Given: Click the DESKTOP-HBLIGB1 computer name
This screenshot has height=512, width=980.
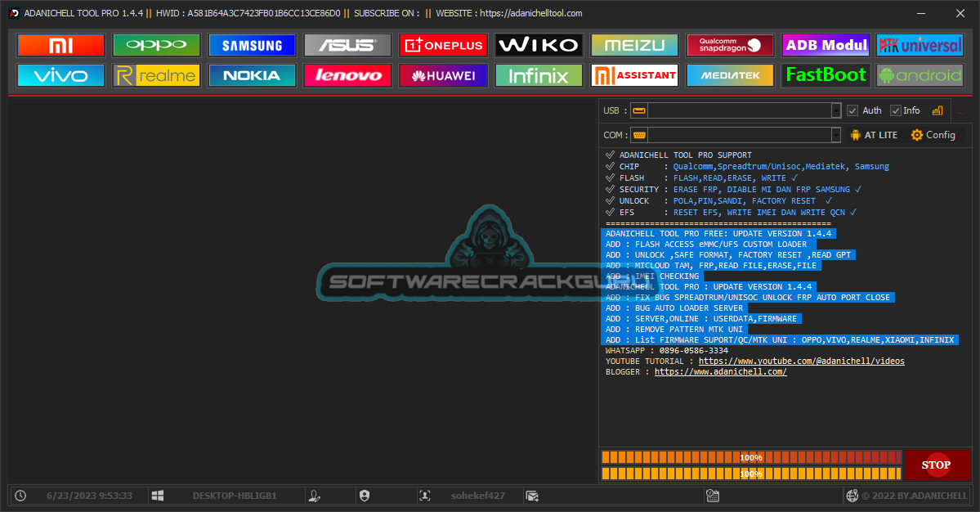Looking at the screenshot, I should [x=235, y=496].
